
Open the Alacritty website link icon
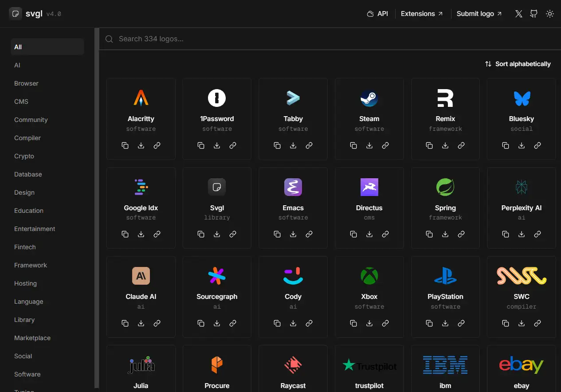[x=157, y=145]
